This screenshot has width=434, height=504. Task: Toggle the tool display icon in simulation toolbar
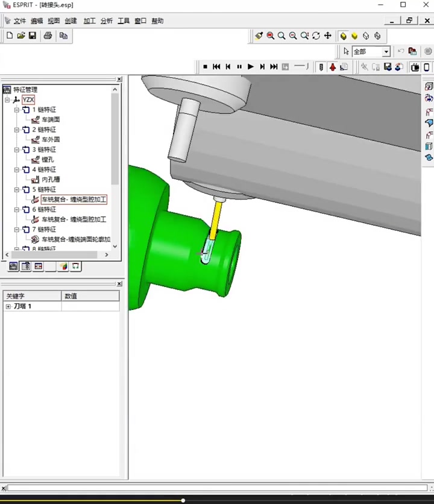pyautogui.click(x=321, y=67)
